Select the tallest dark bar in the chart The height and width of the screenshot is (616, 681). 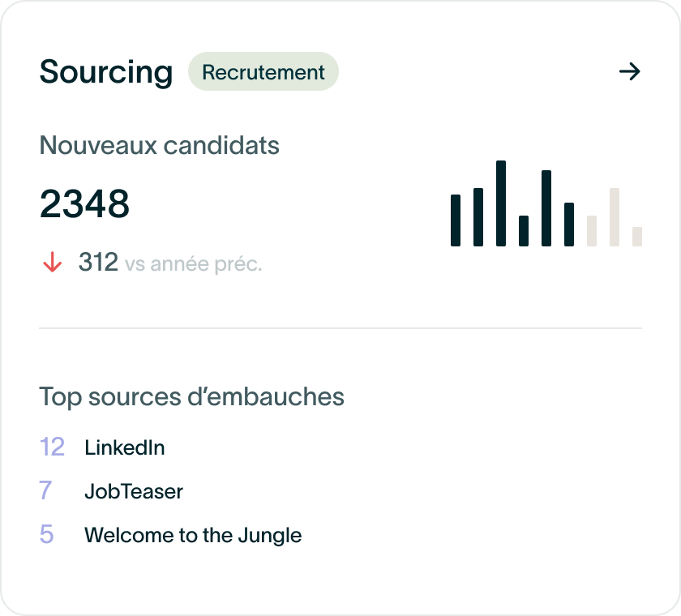coord(501,203)
